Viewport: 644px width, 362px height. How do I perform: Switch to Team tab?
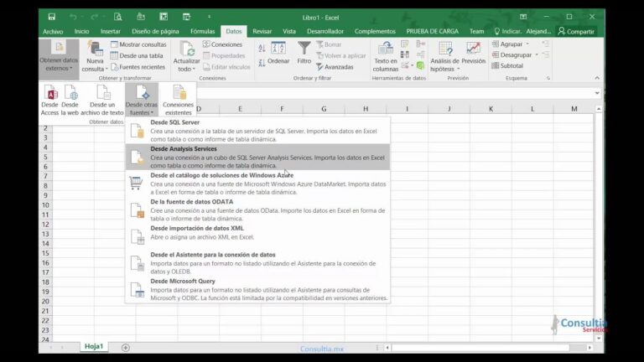tap(477, 31)
